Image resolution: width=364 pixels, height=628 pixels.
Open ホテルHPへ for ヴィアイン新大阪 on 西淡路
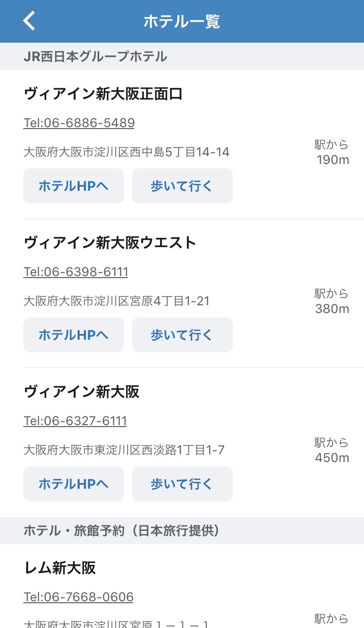74,484
